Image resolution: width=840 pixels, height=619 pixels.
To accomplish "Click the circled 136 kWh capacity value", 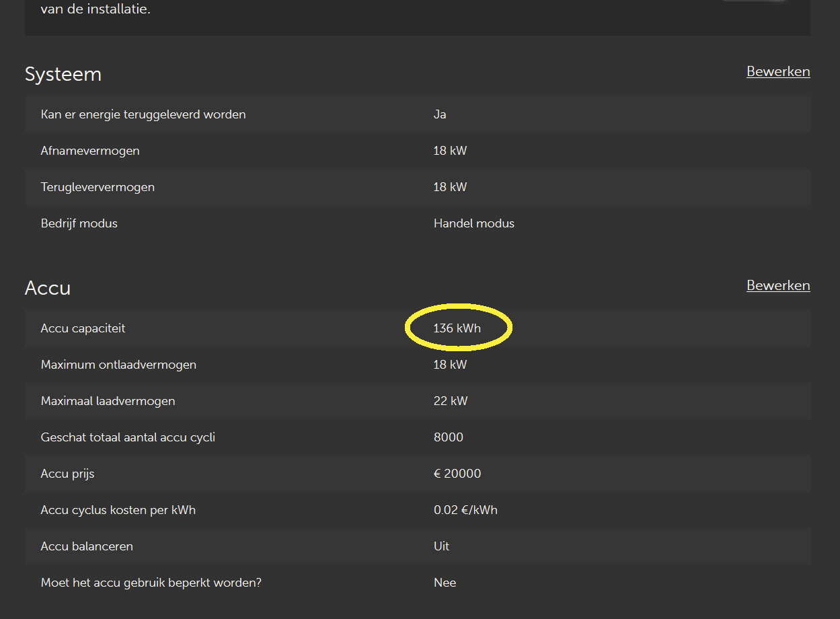I will [x=457, y=328].
